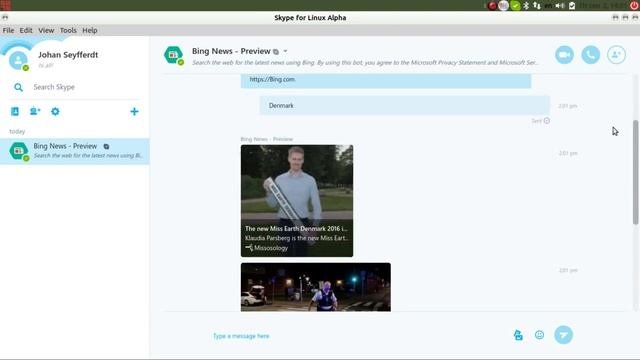The height and width of the screenshot is (360, 640).
Task: Open Johan Seyfferdt's profile avatar
Action: pyautogui.click(x=18, y=61)
